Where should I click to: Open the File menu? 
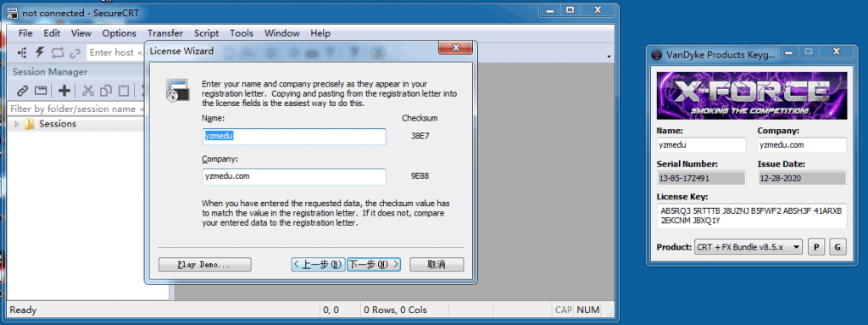pyautogui.click(x=25, y=33)
